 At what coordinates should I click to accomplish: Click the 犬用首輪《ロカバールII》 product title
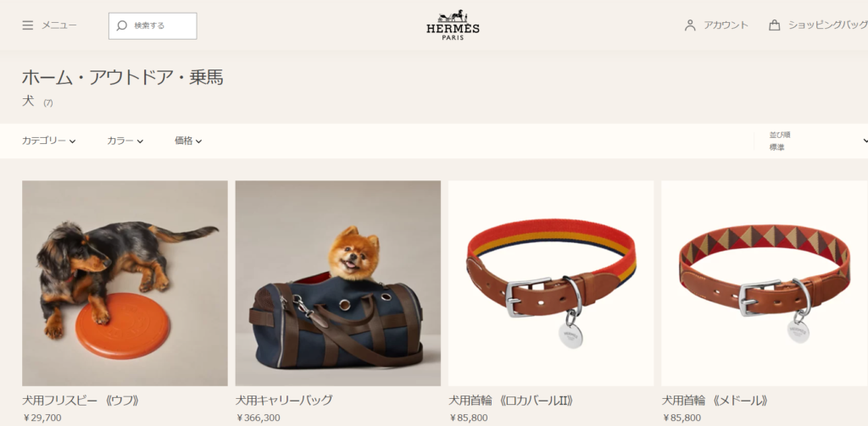coord(511,400)
